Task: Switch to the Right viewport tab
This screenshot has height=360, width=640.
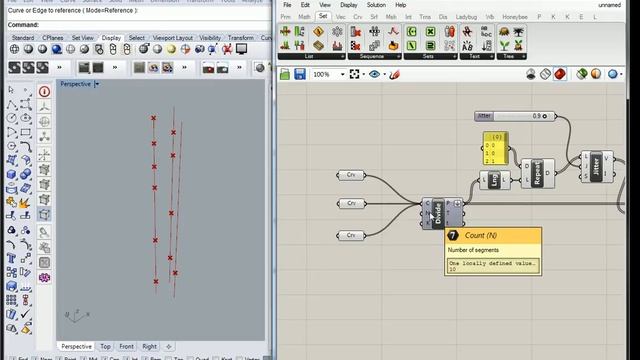Action: click(x=149, y=347)
